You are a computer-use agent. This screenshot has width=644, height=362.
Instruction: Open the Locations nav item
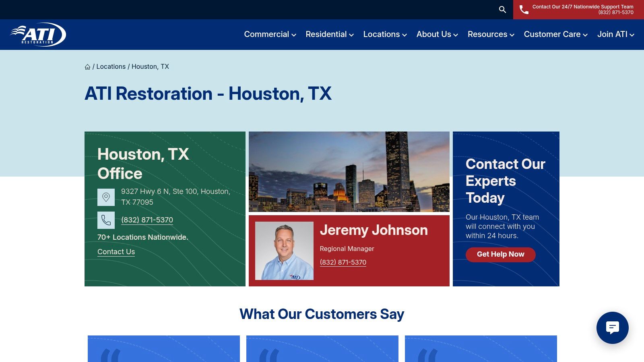(x=382, y=34)
